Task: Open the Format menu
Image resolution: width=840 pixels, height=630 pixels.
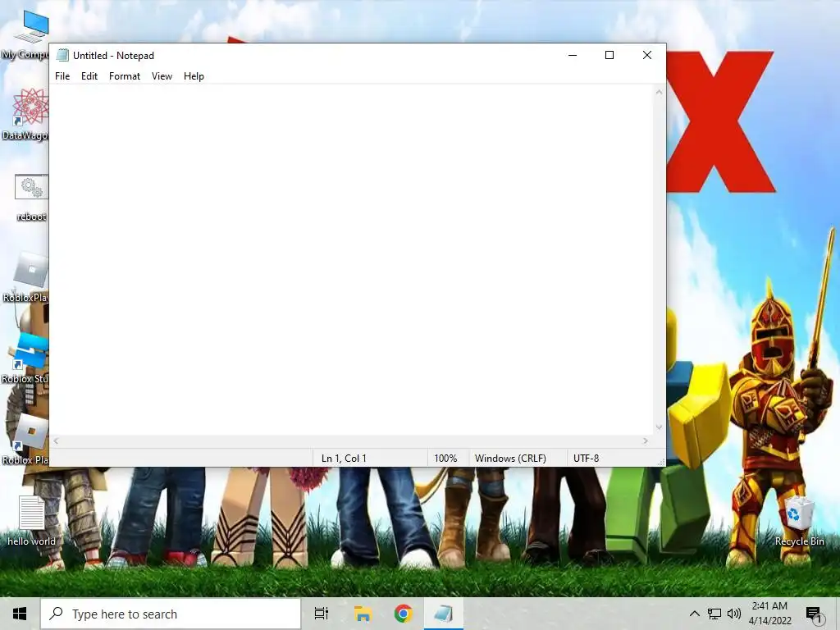Action: click(125, 76)
